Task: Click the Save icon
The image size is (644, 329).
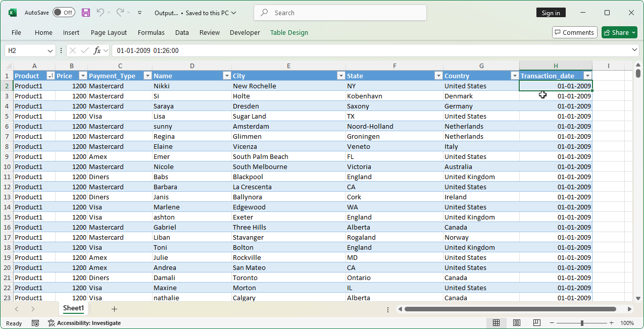Action: pos(86,13)
